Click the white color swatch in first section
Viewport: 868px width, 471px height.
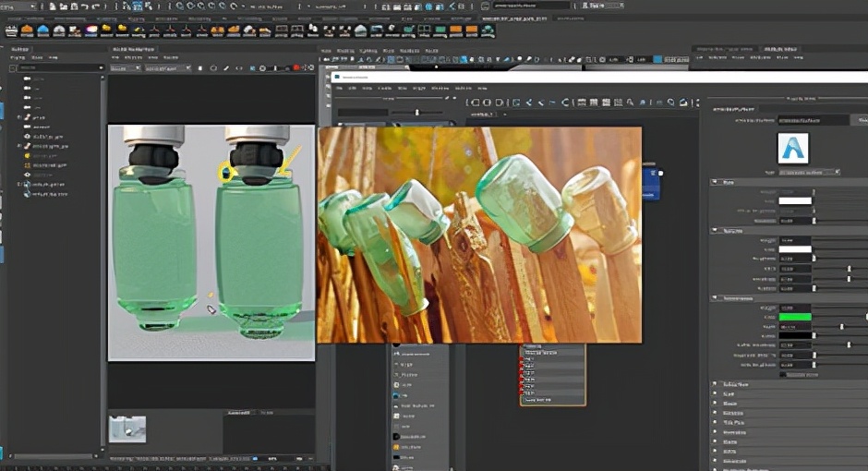click(x=794, y=200)
